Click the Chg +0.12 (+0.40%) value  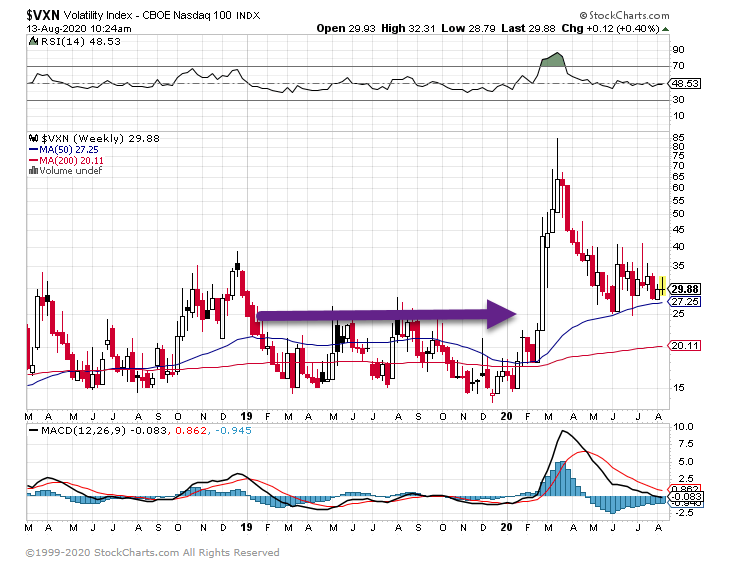[610, 29]
